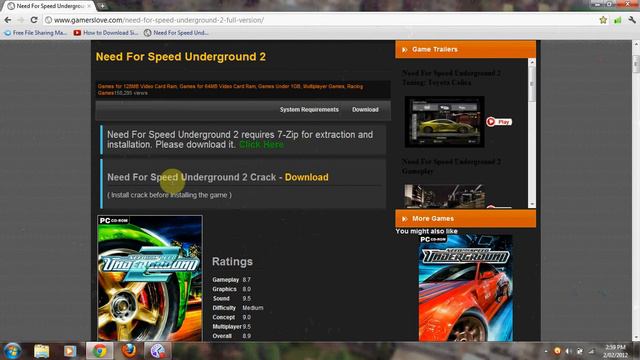Close the Need For Speed Underground tab
The height and width of the screenshot is (360, 640).
tap(89, 6)
